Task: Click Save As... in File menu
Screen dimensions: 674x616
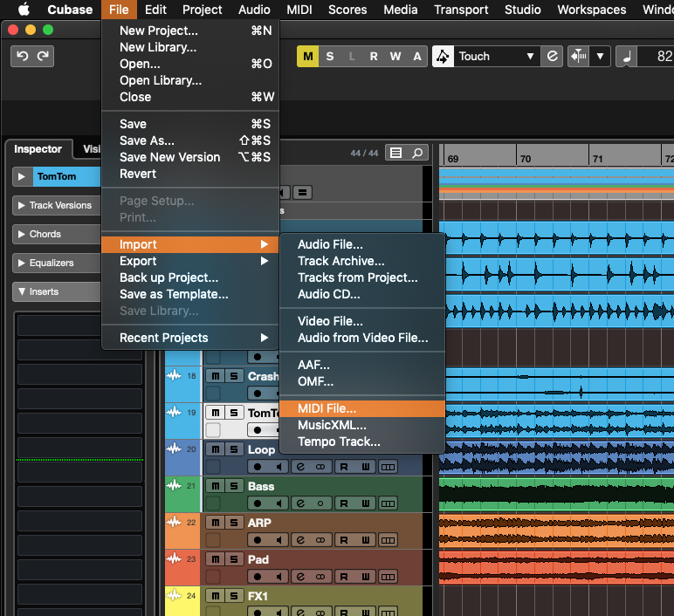Action: point(190,140)
